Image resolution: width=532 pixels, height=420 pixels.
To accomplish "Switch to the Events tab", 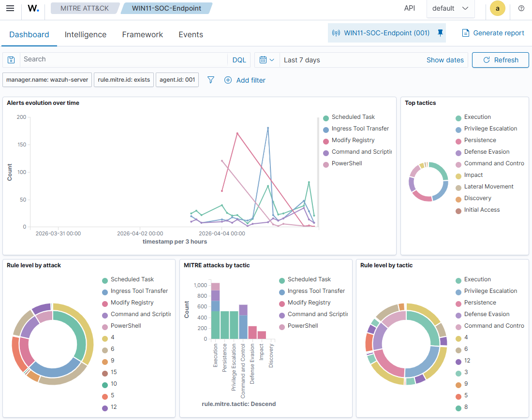I will [191, 34].
